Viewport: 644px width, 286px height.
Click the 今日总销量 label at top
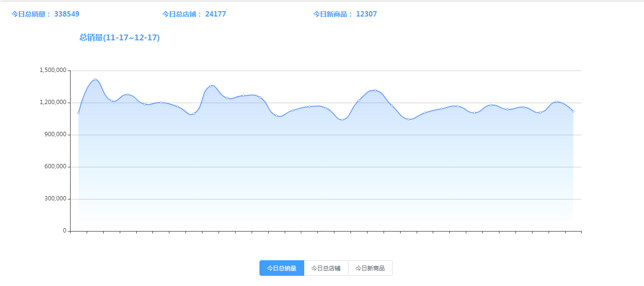(x=31, y=14)
